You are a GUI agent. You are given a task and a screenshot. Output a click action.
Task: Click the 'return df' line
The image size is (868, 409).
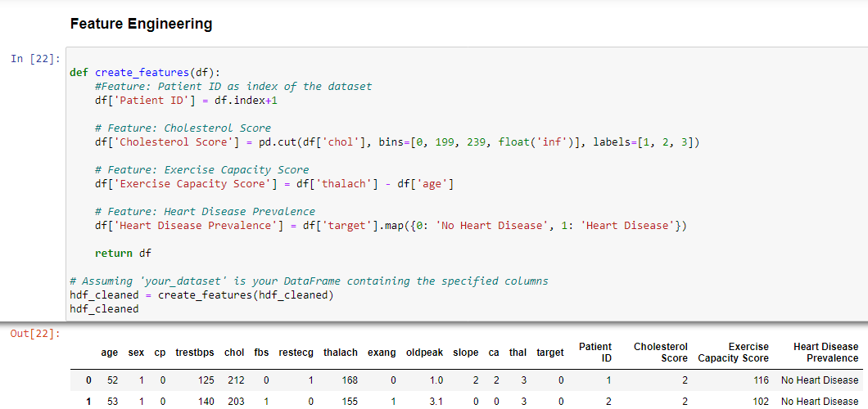point(123,253)
